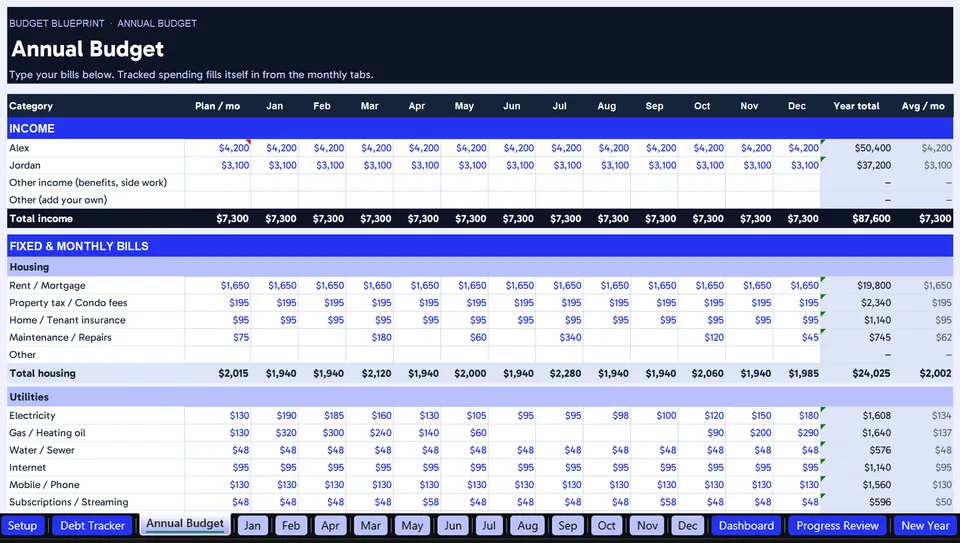Click the Annual Budget page title
Viewport: 960px width, 543px height.
pos(88,49)
